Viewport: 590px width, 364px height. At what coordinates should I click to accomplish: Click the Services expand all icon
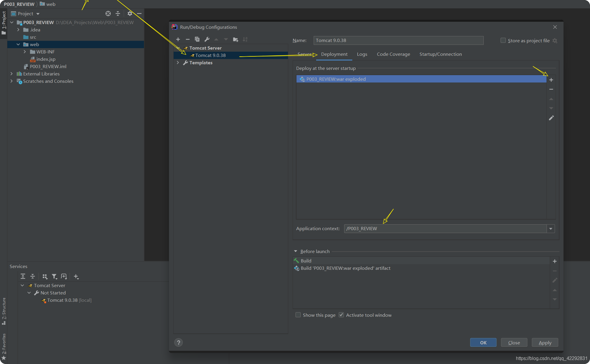(x=23, y=277)
